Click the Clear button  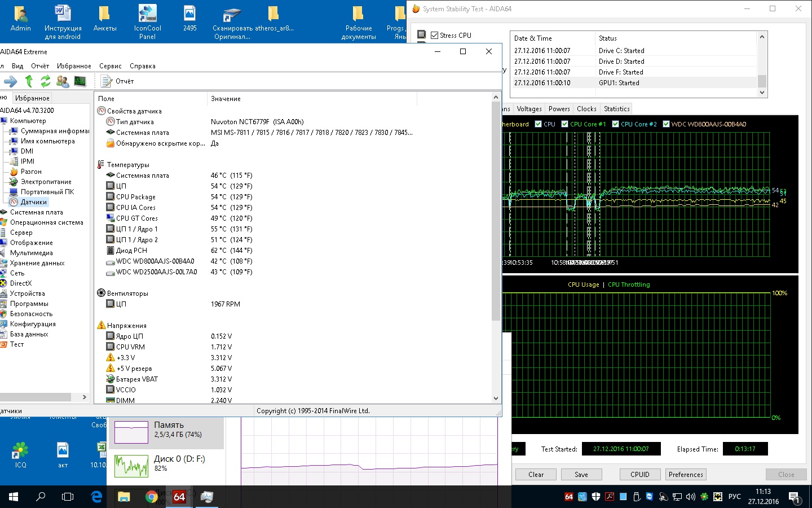(536, 475)
